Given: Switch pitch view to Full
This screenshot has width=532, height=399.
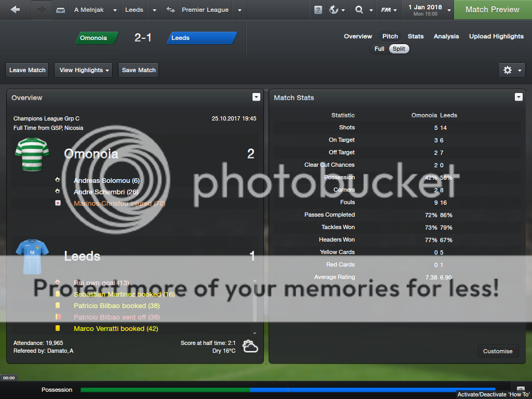Looking at the screenshot, I should click(x=379, y=49).
